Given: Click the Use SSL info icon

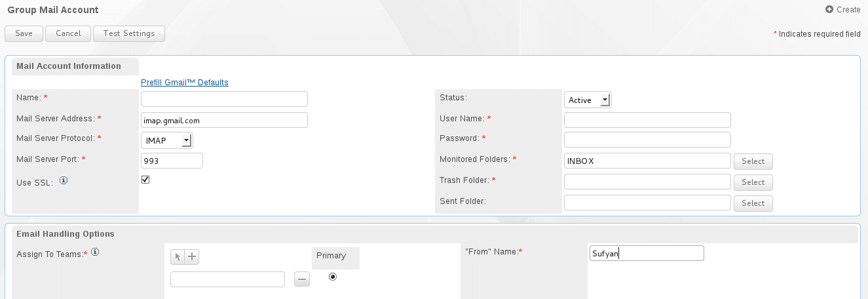Looking at the screenshot, I should (64, 180).
